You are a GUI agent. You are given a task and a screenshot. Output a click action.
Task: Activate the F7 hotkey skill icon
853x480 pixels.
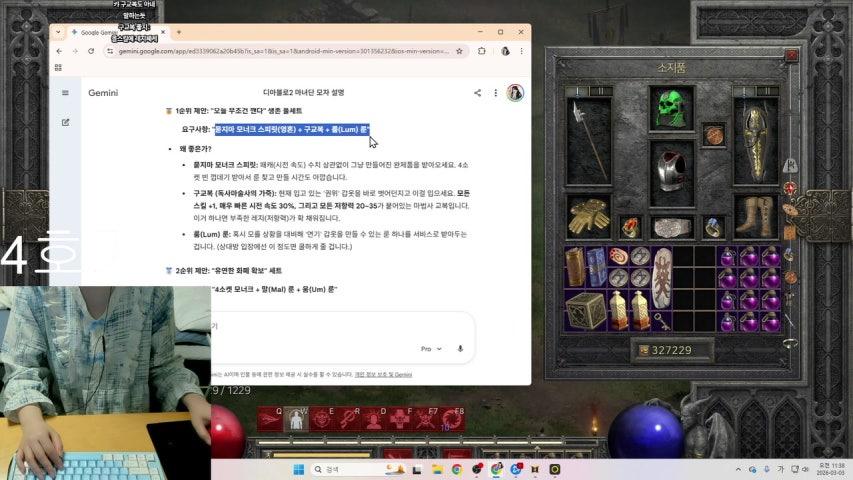425,420
